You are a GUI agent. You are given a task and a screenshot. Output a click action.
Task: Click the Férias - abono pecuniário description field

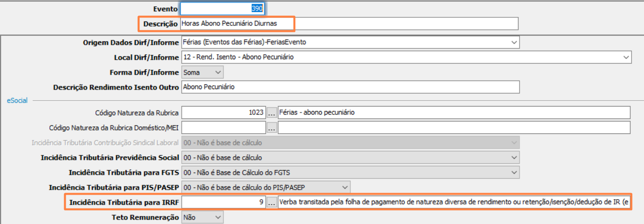[x=454, y=112]
